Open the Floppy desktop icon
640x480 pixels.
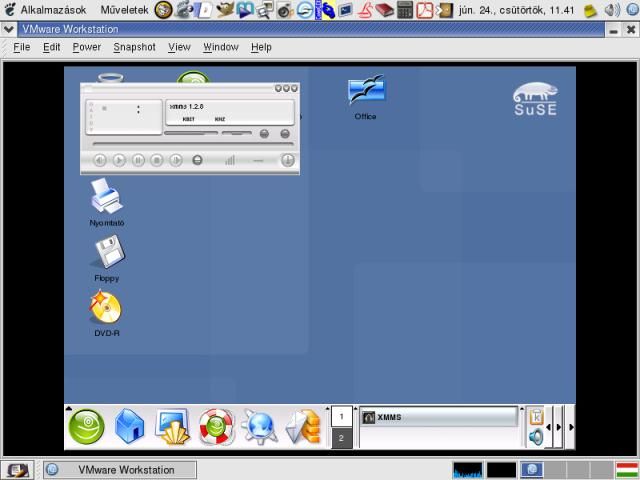click(x=107, y=259)
